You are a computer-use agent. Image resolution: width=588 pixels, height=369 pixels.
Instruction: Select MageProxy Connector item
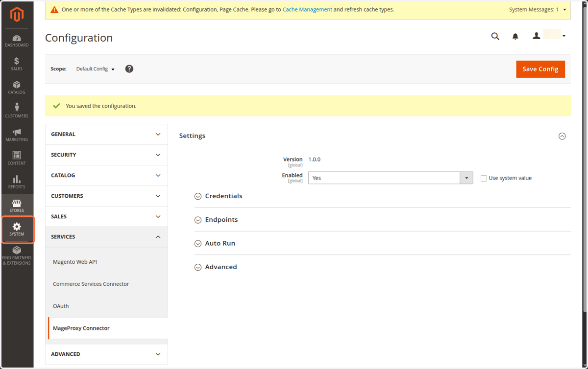click(x=81, y=328)
